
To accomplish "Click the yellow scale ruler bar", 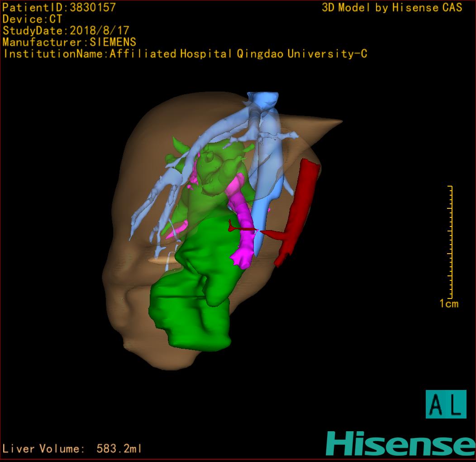I will (x=451, y=242).
